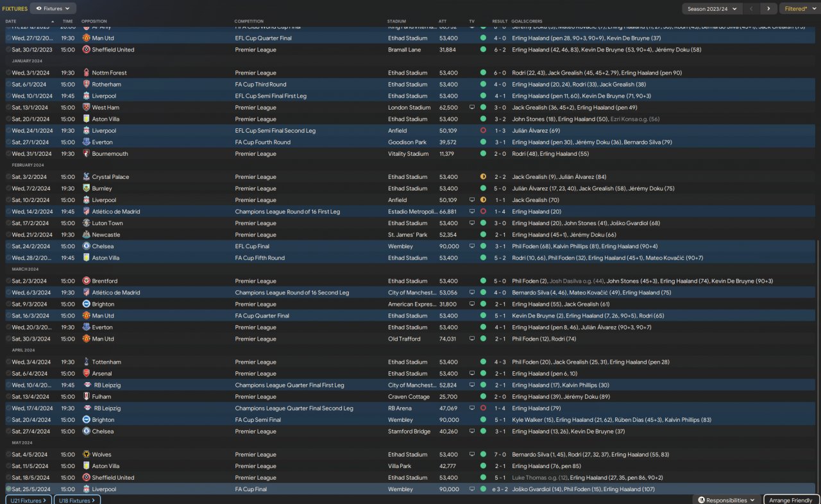
Task: Click TV icon on FA Cup Final row
Action: pos(472,489)
